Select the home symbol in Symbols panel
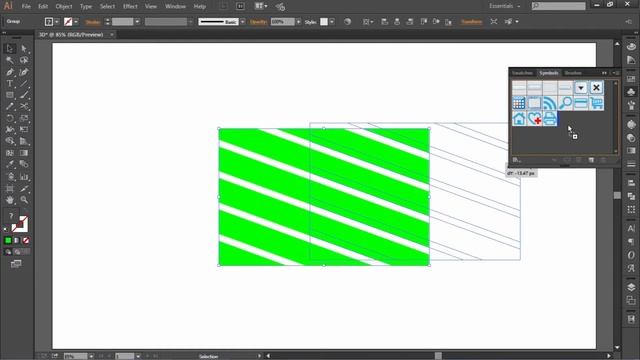 (x=519, y=119)
